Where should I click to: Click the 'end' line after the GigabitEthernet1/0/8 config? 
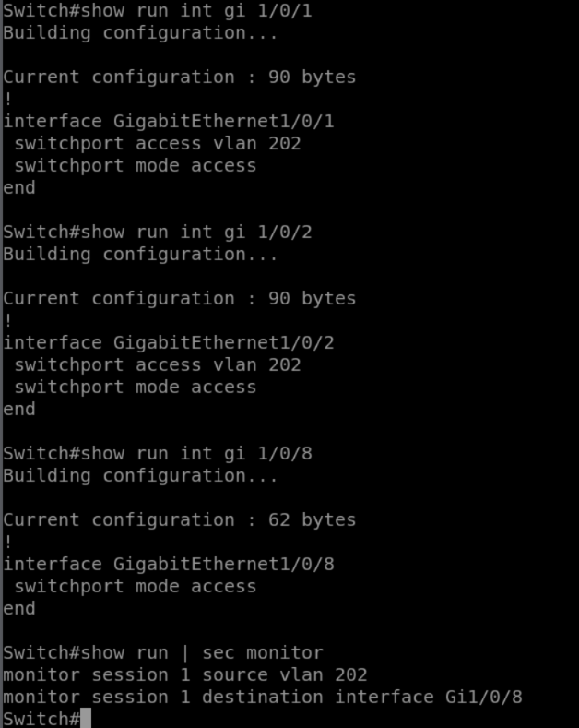[19, 608]
